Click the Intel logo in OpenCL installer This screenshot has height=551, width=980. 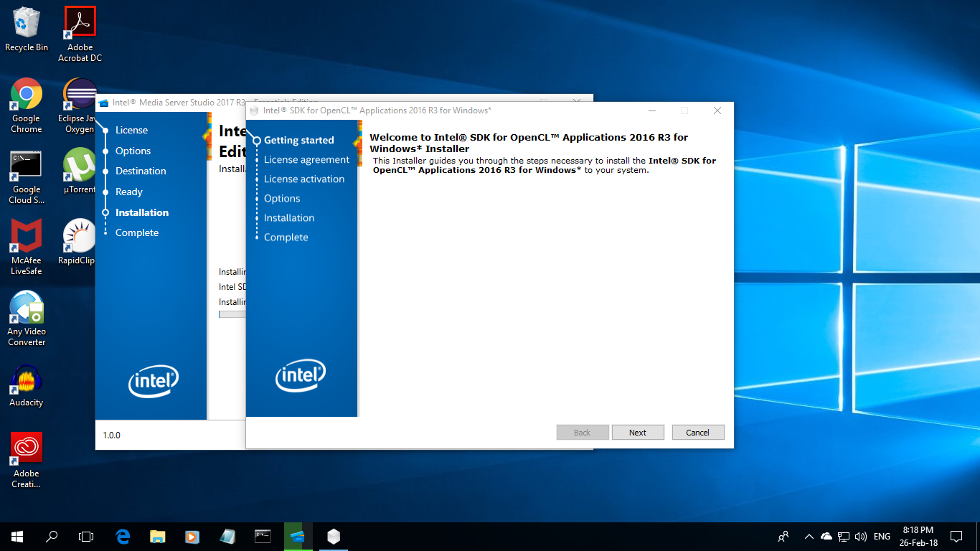click(x=301, y=375)
